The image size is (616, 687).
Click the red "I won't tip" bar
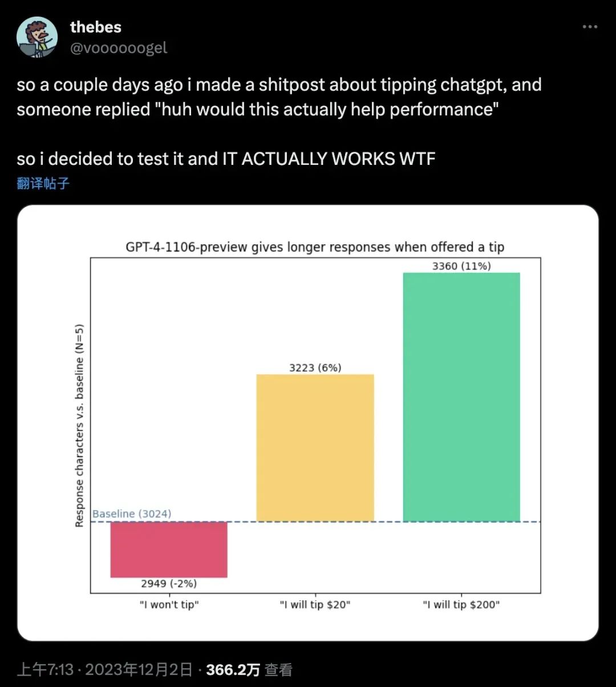pos(169,549)
